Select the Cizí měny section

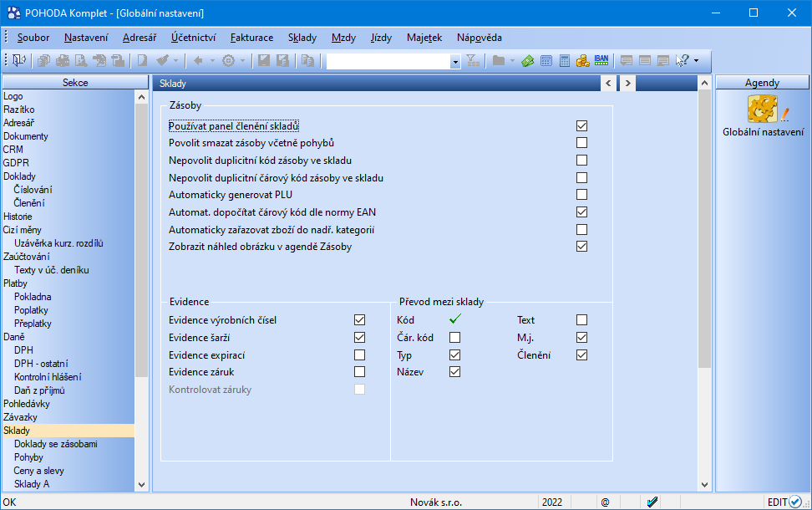[23, 230]
